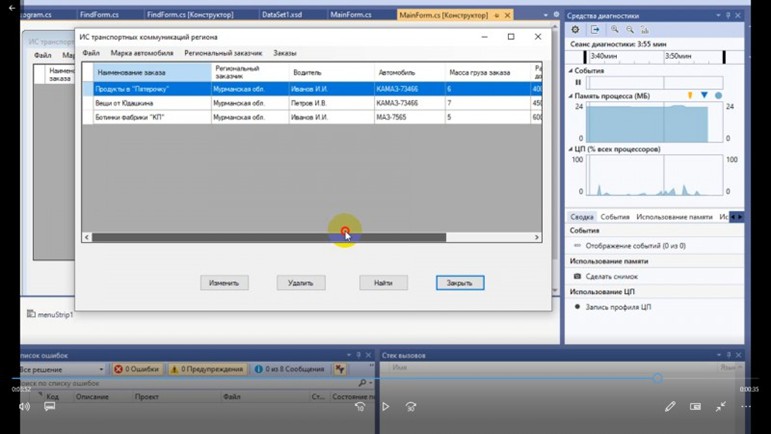Switch to the FindForm.cs tab
The width and height of the screenshot is (771, 434).
(x=99, y=15)
